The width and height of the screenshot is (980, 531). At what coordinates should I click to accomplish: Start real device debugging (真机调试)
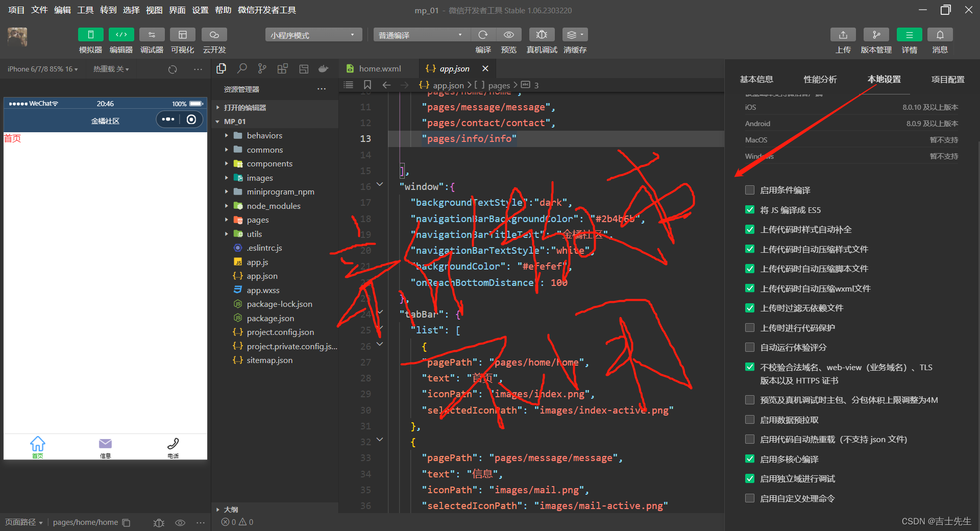[542, 35]
